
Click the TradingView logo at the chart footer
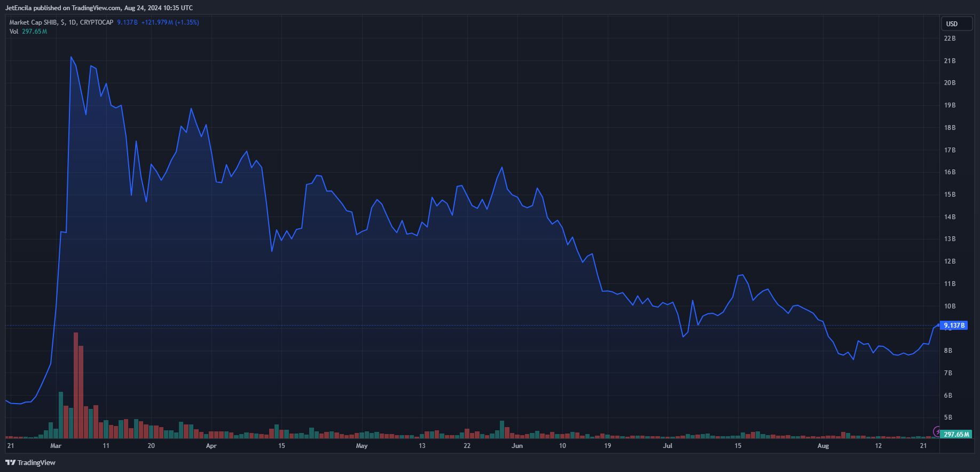[30, 462]
